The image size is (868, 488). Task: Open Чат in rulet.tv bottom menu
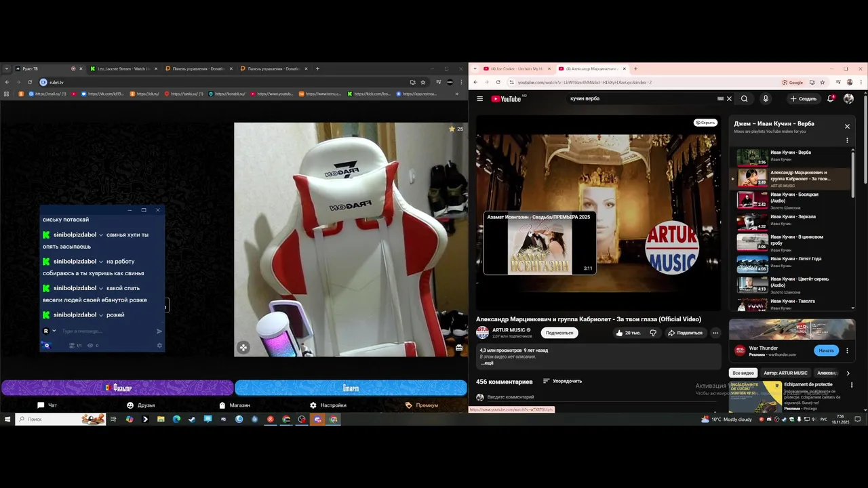pyautogui.click(x=47, y=405)
